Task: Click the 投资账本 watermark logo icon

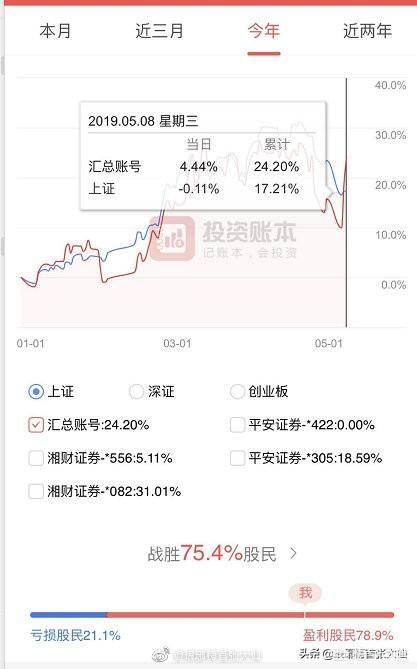Action: pyautogui.click(x=172, y=238)
